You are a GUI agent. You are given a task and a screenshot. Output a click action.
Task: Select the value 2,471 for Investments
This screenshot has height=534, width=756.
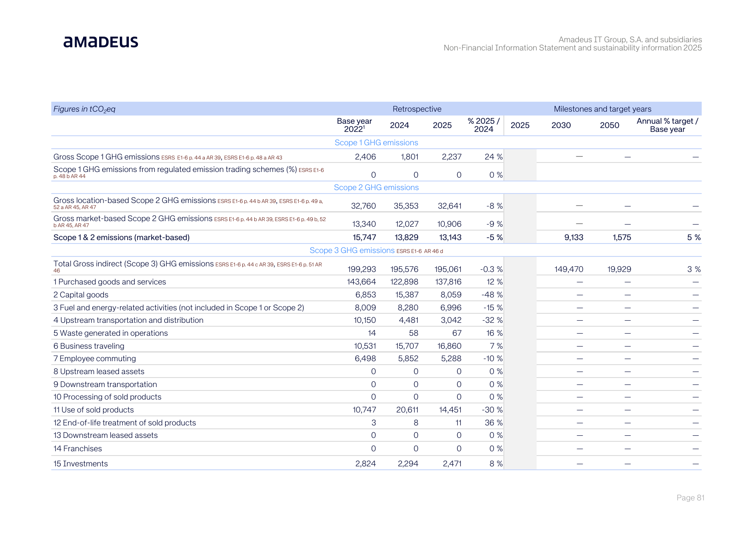(x=452, y=464)
